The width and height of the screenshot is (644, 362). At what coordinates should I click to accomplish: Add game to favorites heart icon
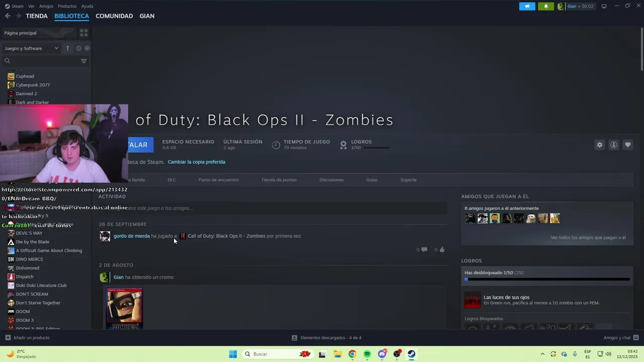pos(627,145)
